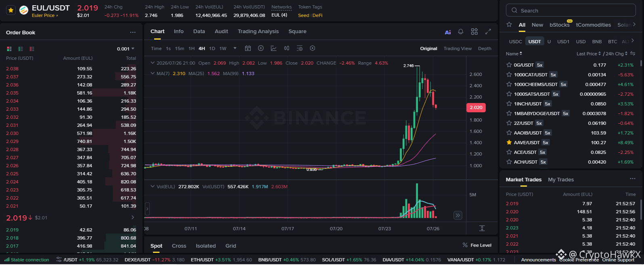
Task: Collapse the MA indicator row chevron
Action: pyautogui.click(x=153, y=74)
